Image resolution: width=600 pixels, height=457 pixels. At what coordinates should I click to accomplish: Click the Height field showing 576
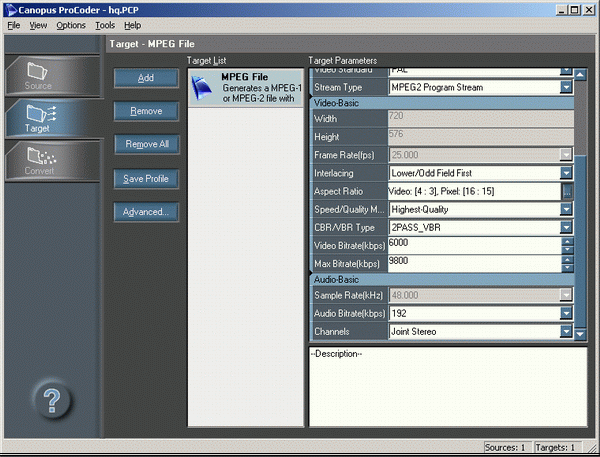[481, 137]
